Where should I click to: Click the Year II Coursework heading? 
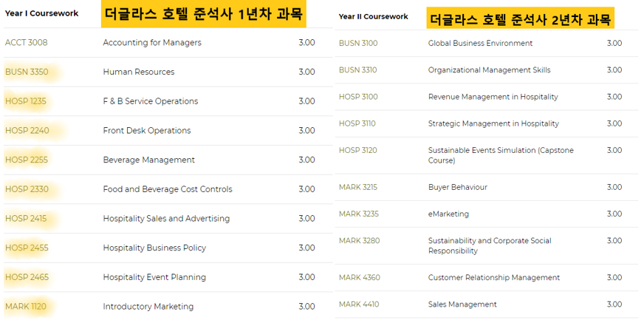(374, 16)
